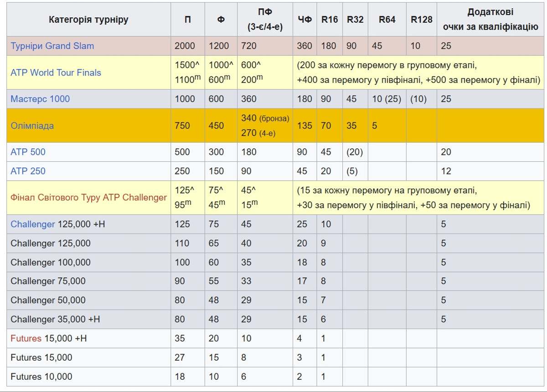547x392 pixels.
Task: Open the Мастерс 1000 link
Action: pyautogui.click(x=40, y=99)
